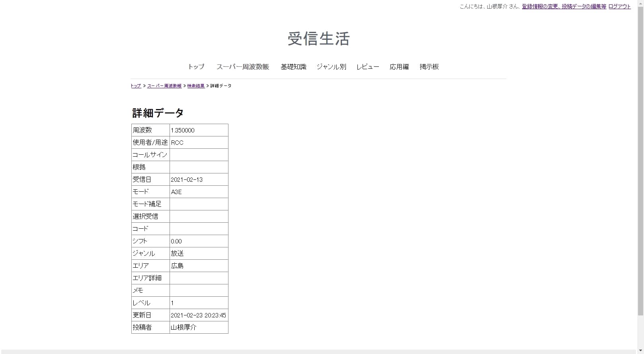Open 掲示板 in the navigation menu
The height and width of the screenshot is (354, 644).
tap(429, 67)
